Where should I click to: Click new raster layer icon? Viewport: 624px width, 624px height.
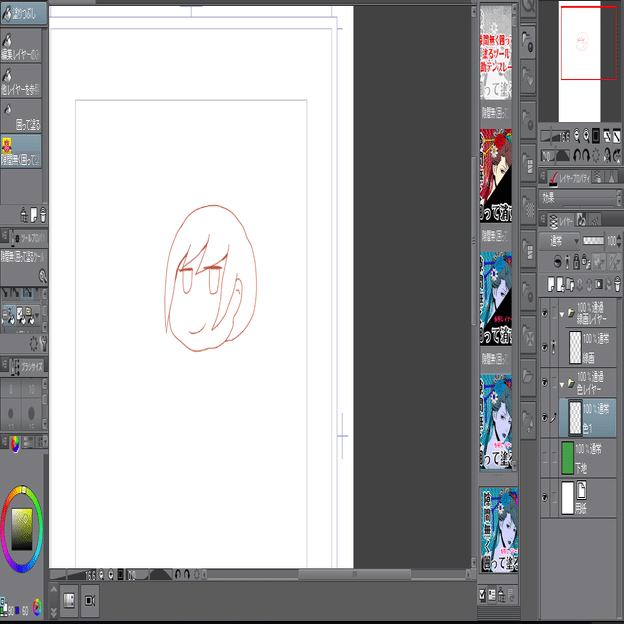(551, 284)
